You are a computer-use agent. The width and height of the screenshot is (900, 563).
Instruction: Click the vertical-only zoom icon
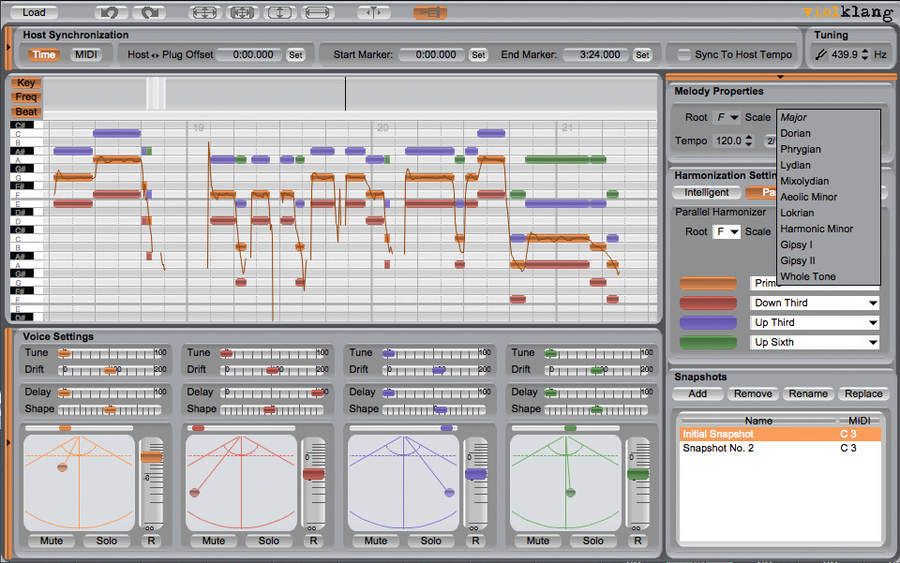280,12
